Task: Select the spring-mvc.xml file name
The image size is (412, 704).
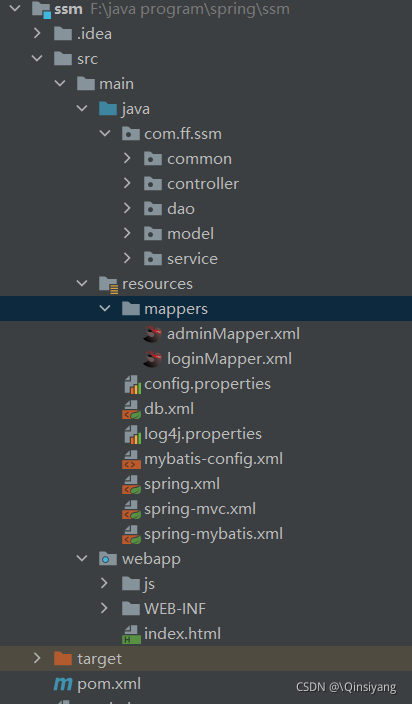Action: pos(200,510)
